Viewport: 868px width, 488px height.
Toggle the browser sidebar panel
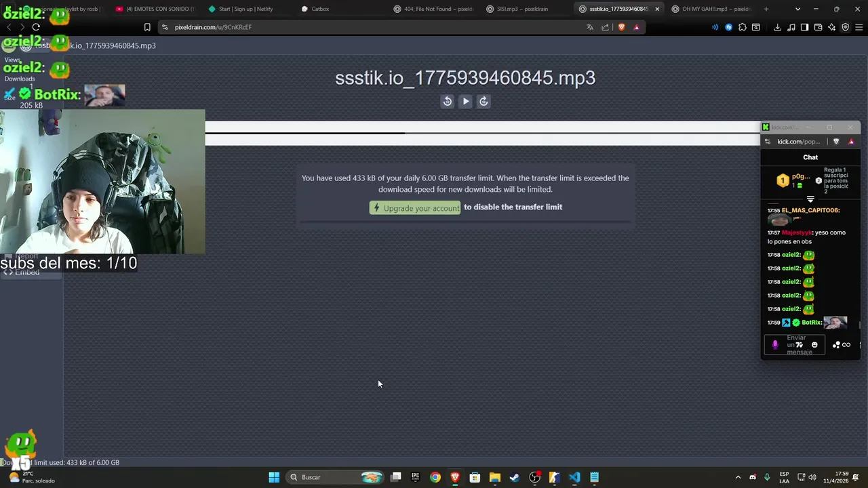tap(804, 27)
